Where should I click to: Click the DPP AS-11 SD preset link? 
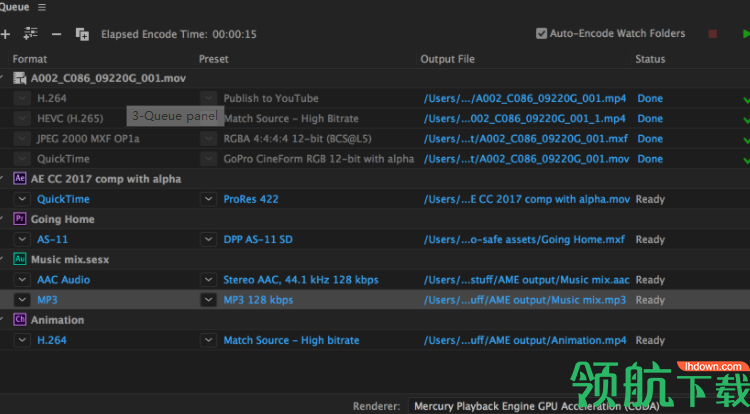click(258, 239)
